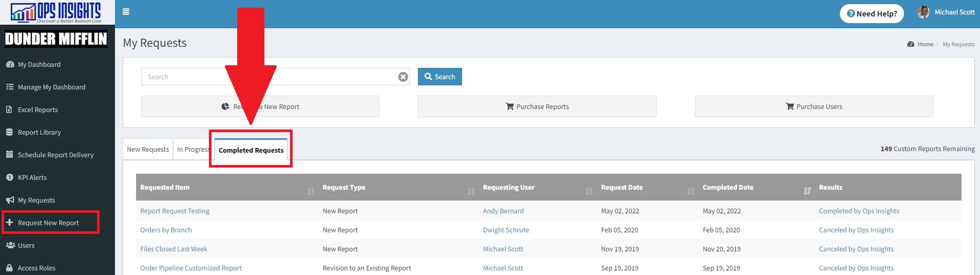Open Michael Scott user avatar
Viewport: 980px width, 275px height.
[923, 12]
